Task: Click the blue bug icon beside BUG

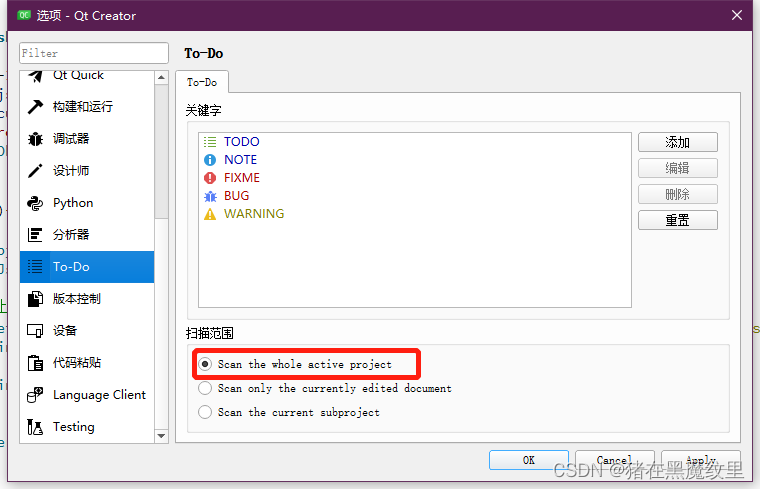Action: point(210,196)
